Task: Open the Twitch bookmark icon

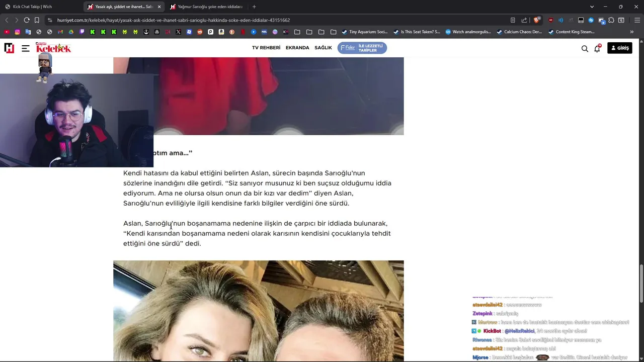Action: 82,32
